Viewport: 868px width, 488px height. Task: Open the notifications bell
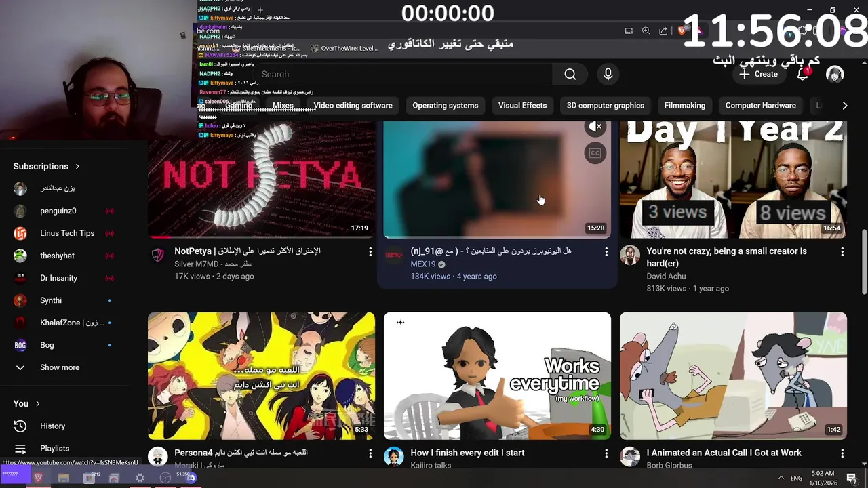tap(803, 75)
